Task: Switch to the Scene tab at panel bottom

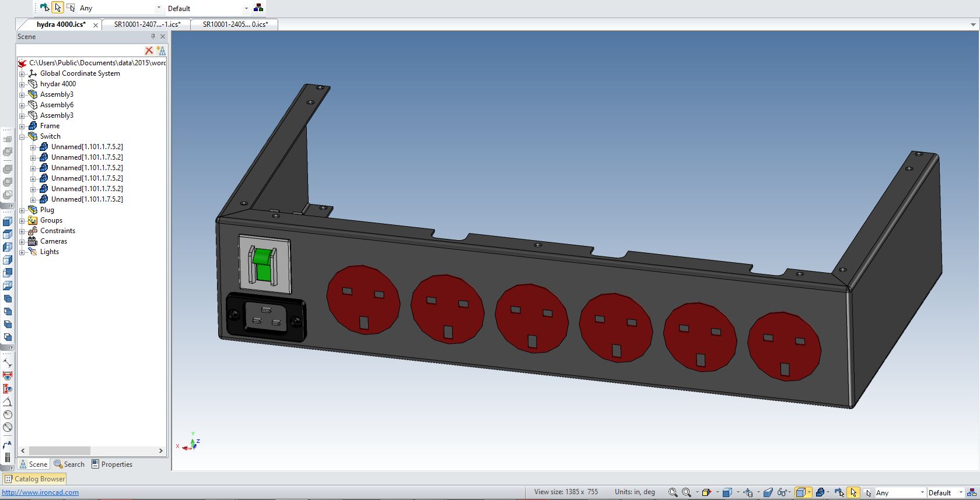Action: 33,464
